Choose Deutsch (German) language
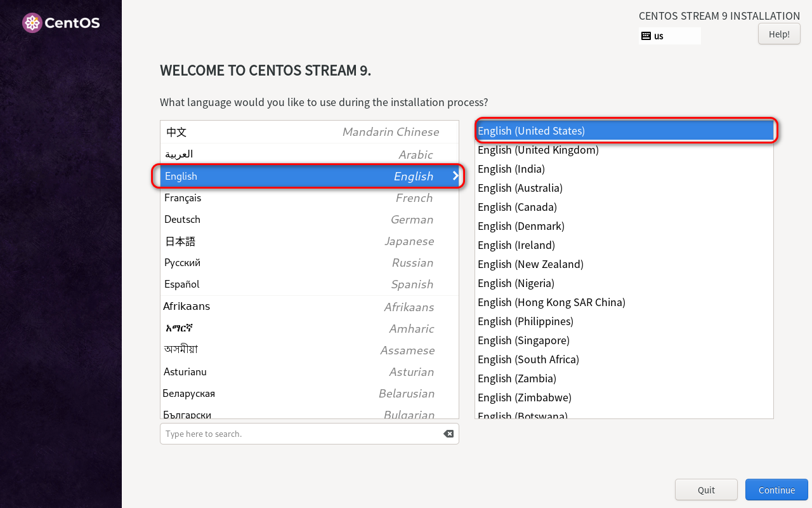This screenshot has height=508, width=812. [x=310, y=220]
